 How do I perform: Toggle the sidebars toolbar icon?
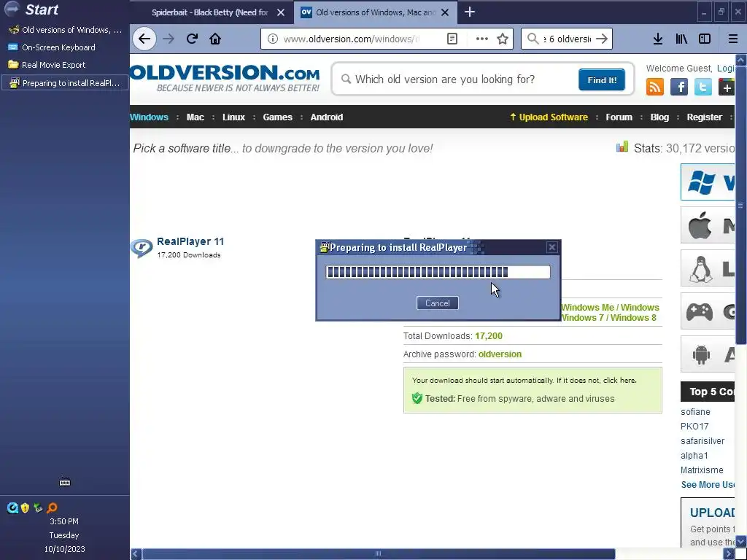pos(705,39)
